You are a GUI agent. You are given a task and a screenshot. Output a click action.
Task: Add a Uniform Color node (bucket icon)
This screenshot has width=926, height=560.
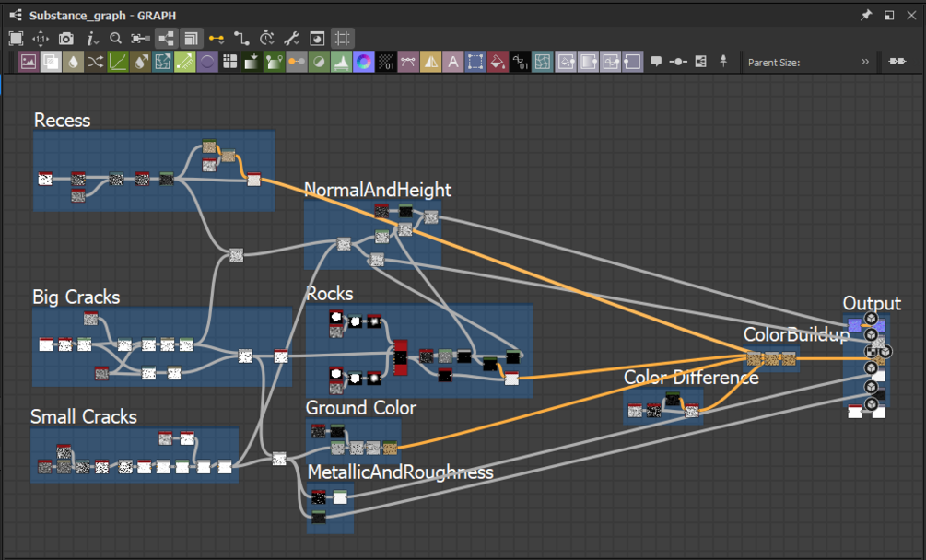498,62
